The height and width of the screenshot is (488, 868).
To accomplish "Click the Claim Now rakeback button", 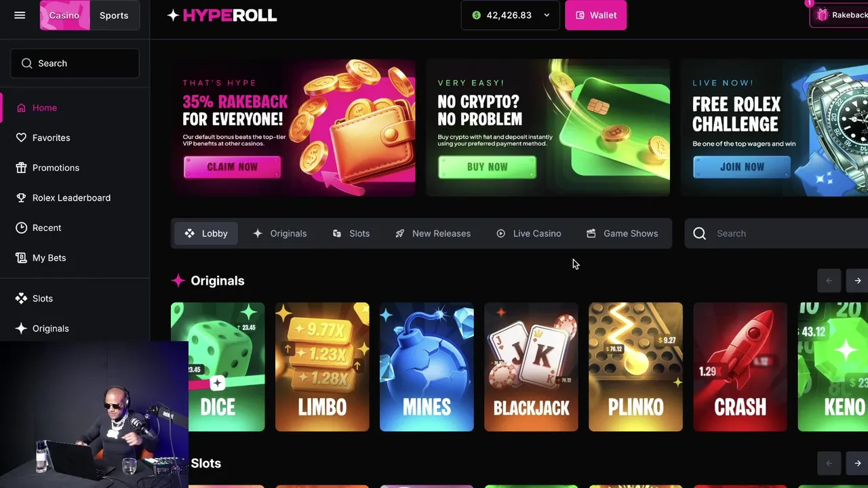I will pos(232,167).
